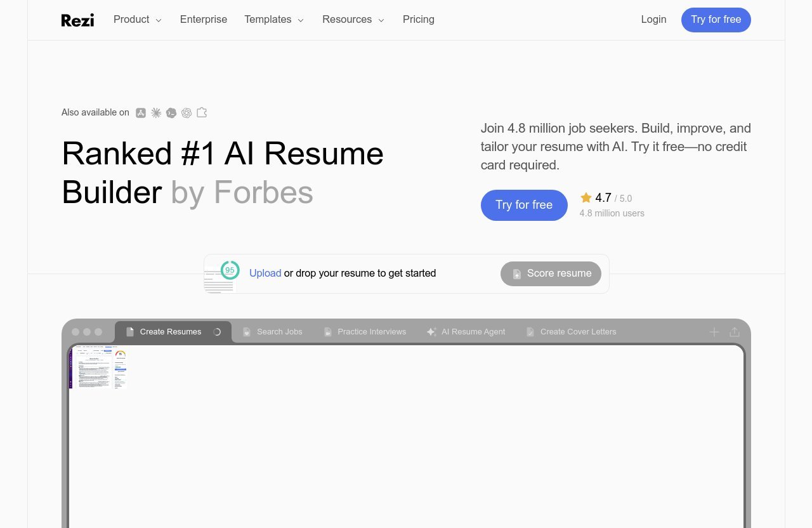The image size is (812, 528).
Task: Open the Enterprise page
Action: tap(204, 20)
